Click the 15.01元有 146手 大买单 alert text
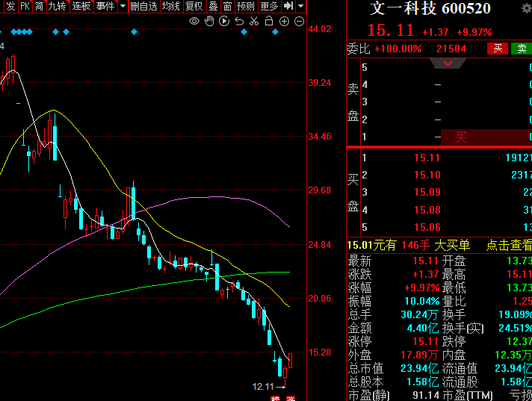This screenshot has height=401, width=532. point(409,245)
